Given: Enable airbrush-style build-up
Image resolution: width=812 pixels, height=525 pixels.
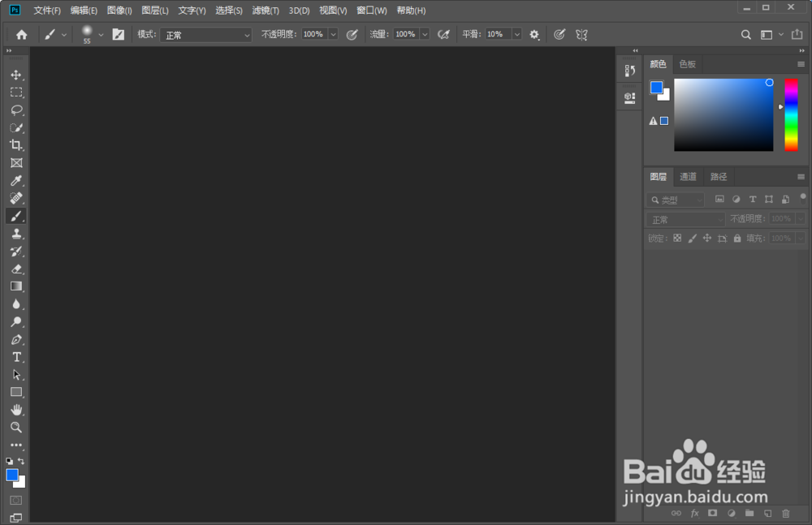Looking at the screenshot, I should pyautogui.click(x=443, y=35).
